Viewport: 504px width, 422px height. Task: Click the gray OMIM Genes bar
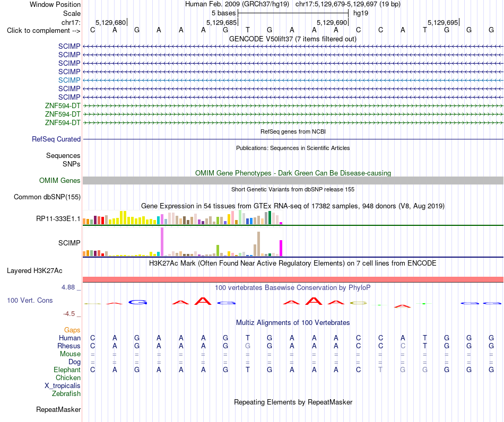293,180
